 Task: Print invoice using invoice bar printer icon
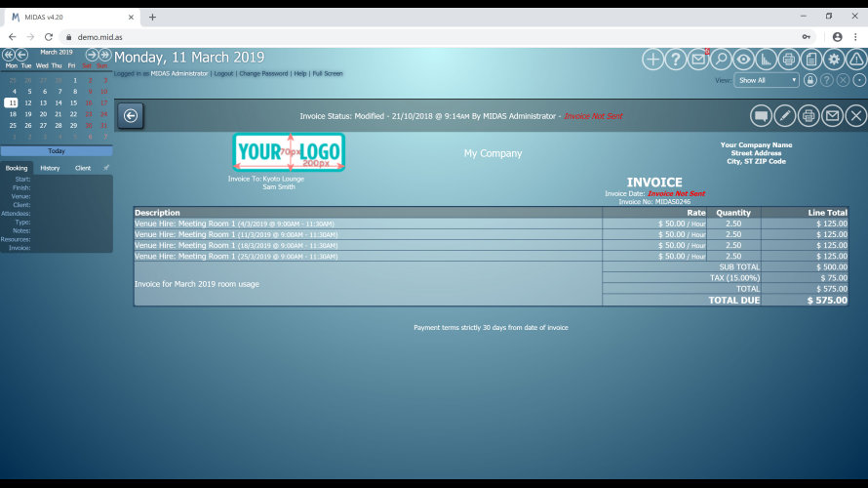[x=809, y=116]
